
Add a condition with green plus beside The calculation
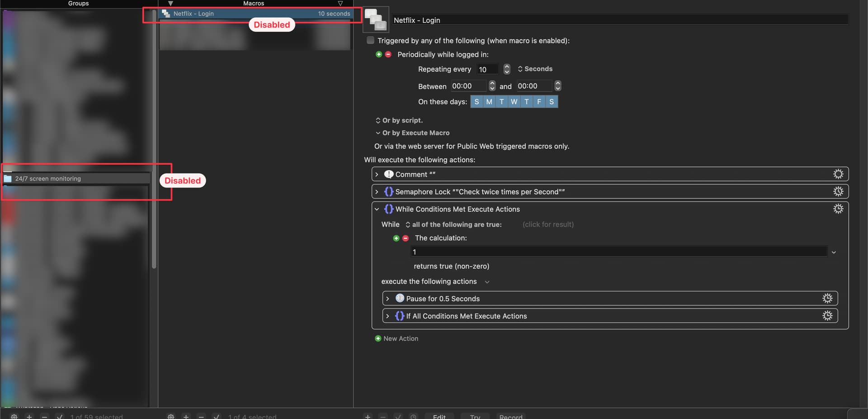click(396, 238)
